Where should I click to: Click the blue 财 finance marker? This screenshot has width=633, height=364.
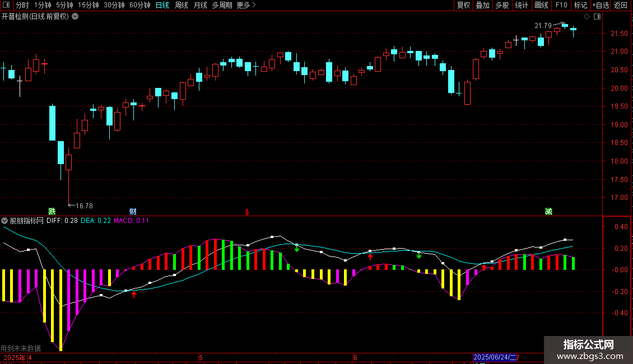(133, 212)
